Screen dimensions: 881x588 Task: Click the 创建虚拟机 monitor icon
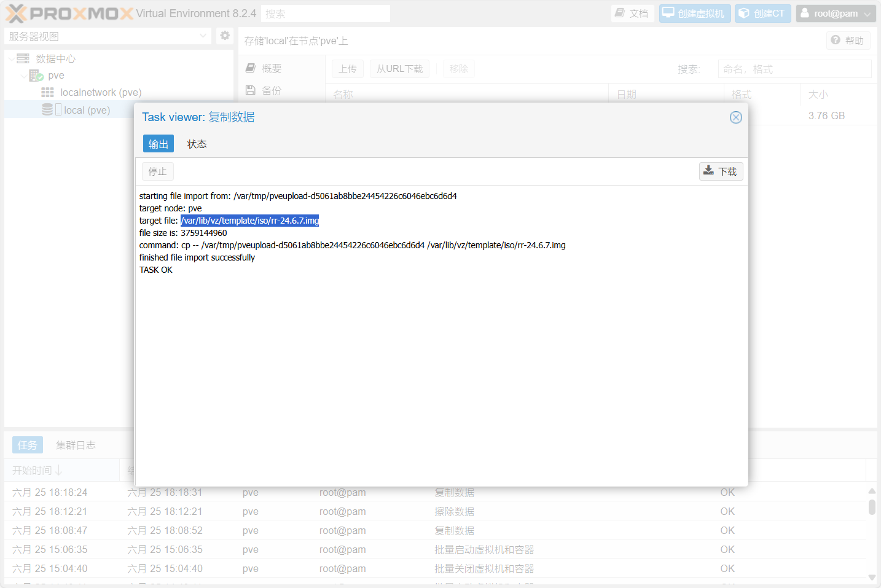(x=668, y=13)
